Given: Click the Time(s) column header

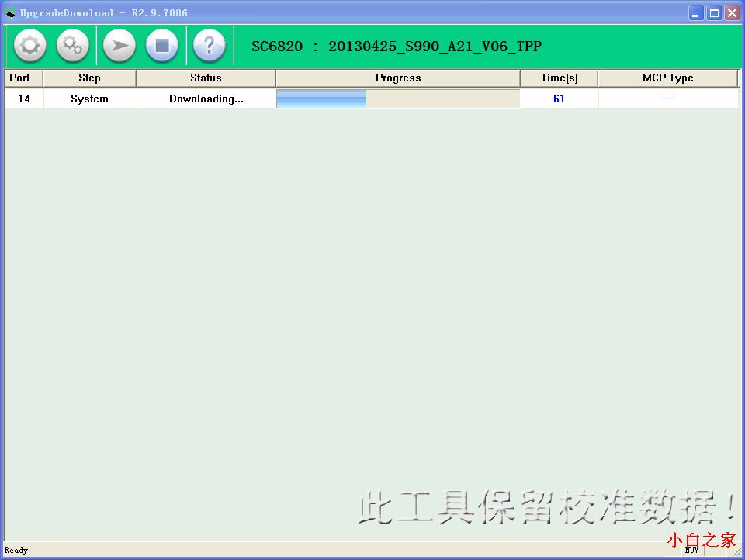Looking at the screenshot, I should click(560, 78).
